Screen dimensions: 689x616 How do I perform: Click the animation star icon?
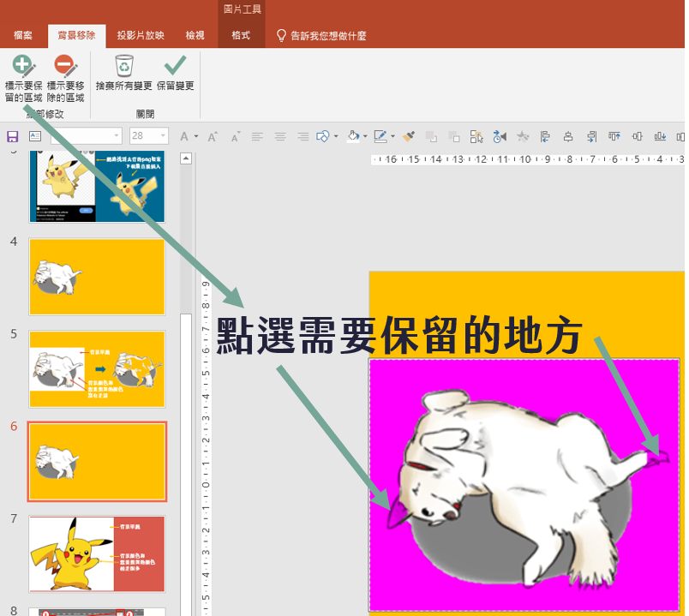523,136
